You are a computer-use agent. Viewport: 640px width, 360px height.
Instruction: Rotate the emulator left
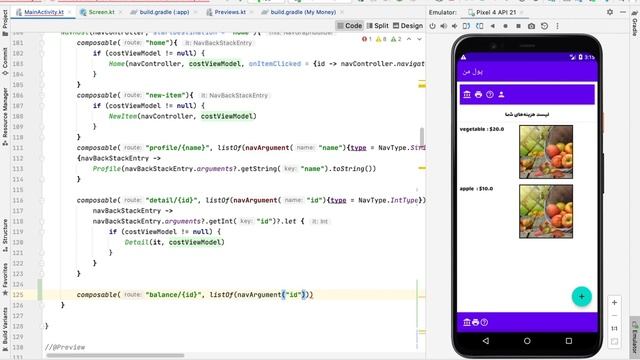pyautogui.click(x=467, y=26)
